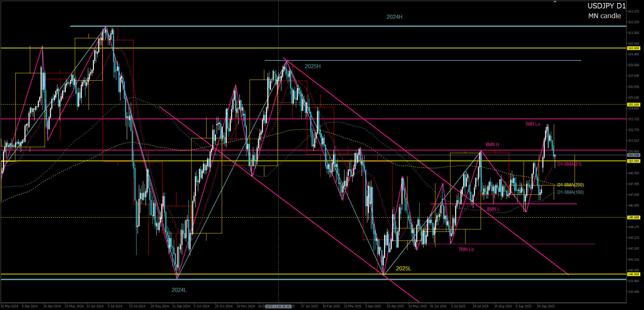The image size is (644, 310).
Task: Select the 7MN Lo label
Action: tap(466, 249)
